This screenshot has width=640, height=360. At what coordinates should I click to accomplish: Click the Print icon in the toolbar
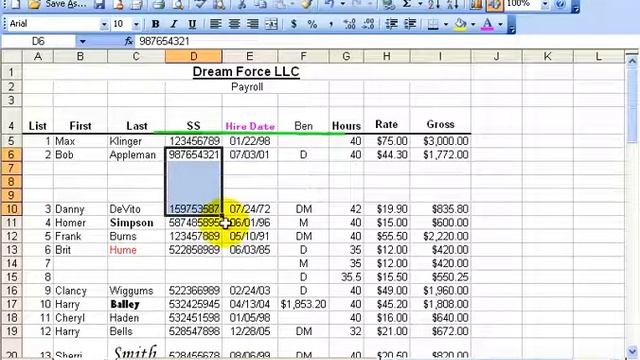[158, 4]
